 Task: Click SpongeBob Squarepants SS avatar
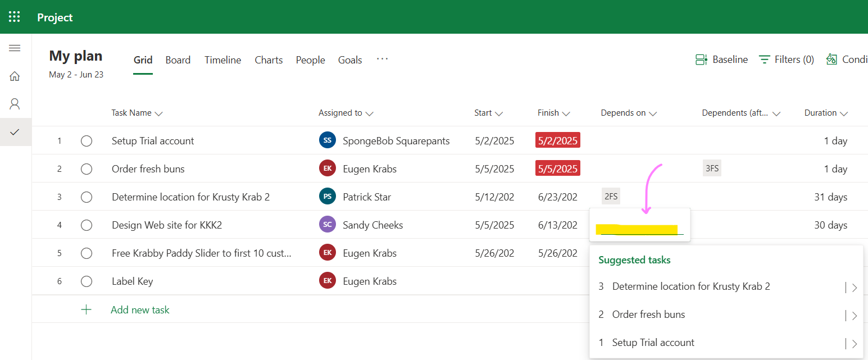[328, 140]
